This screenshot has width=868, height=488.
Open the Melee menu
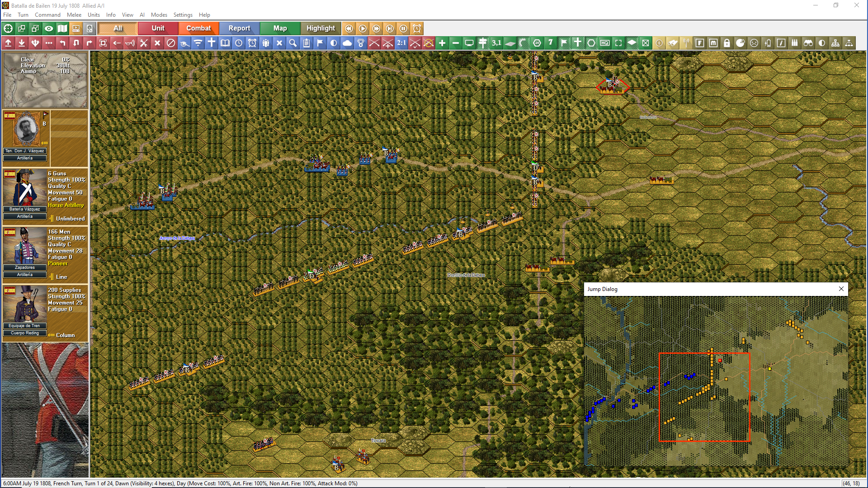pos(74,15)
